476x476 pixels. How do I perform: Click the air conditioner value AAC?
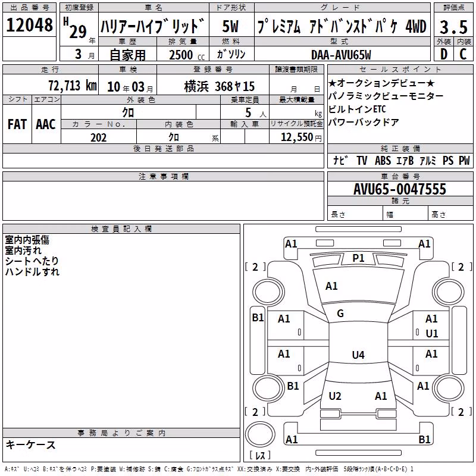tap(46, 124)
